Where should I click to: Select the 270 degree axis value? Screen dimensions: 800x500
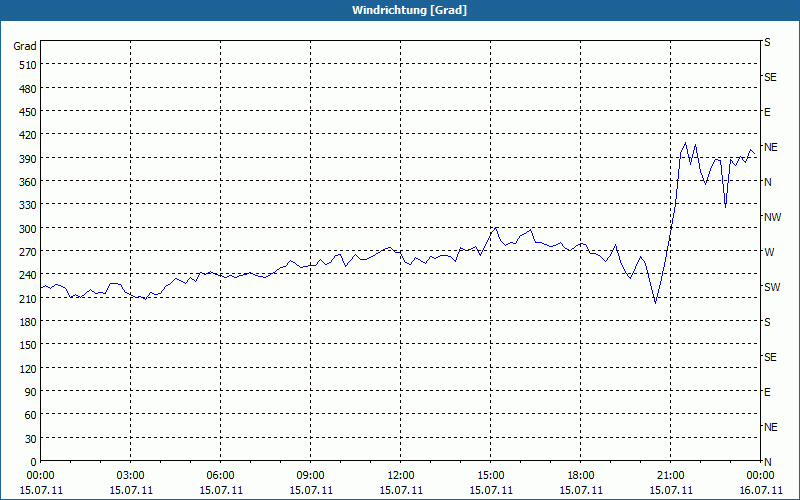[x=29, y=252]
